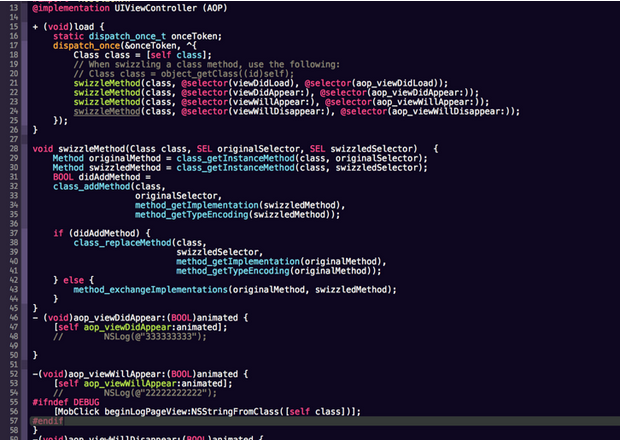Click '[self aop_viewWillAppear:animated];' call
The image size is (620, 442).
[x=142, y=384]
